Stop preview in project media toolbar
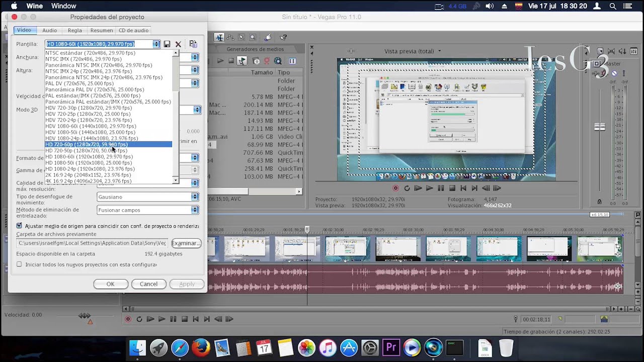 tap(231, 61)
